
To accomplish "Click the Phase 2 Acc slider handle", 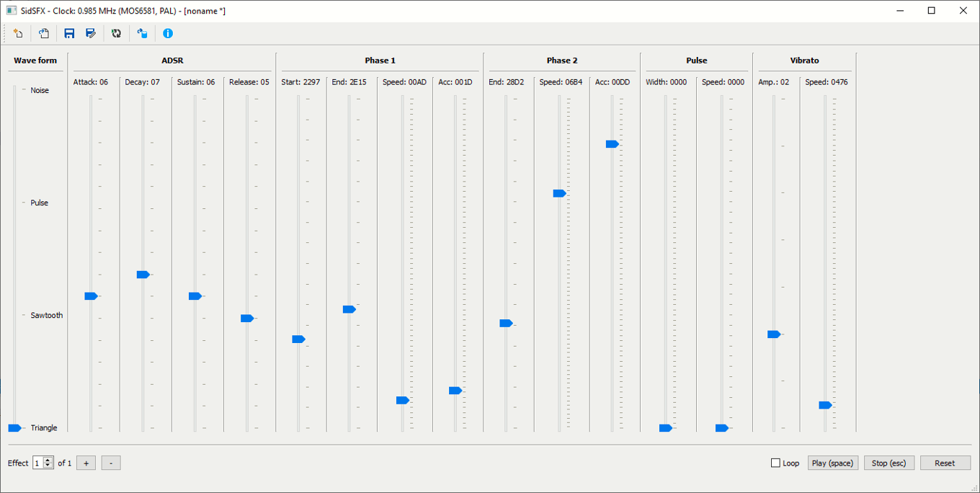I will 612,144.
